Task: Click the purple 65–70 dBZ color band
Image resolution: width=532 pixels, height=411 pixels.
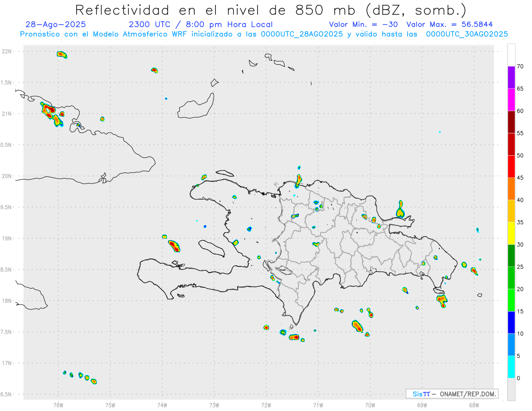Action: [511, 78]
